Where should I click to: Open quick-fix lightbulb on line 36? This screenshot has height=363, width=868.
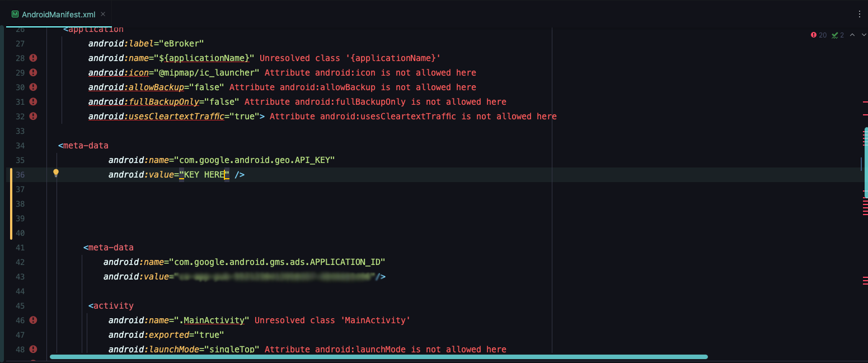click(x=56, y=173)
